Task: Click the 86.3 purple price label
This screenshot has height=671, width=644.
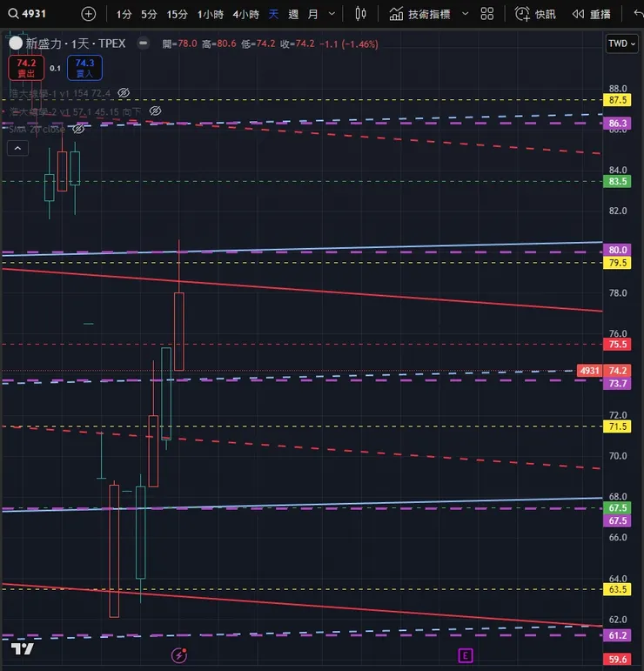Action: click(x=617, y=124)
